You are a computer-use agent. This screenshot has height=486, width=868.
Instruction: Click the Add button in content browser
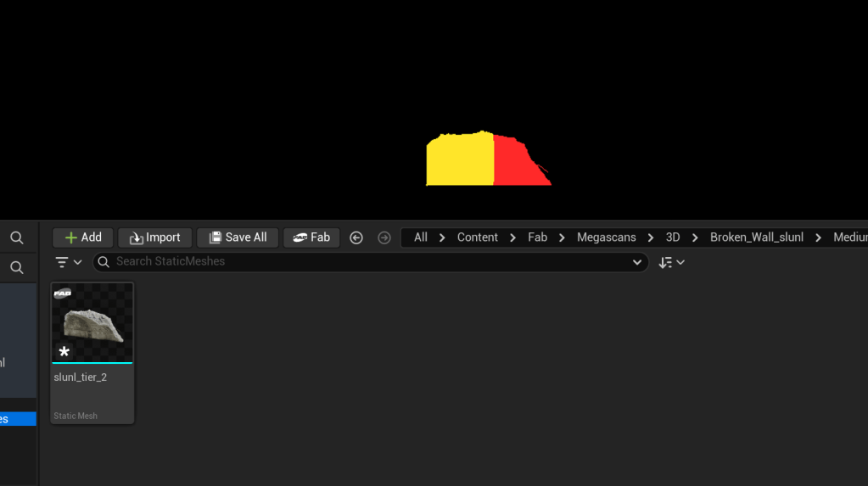tap(83, 237)
